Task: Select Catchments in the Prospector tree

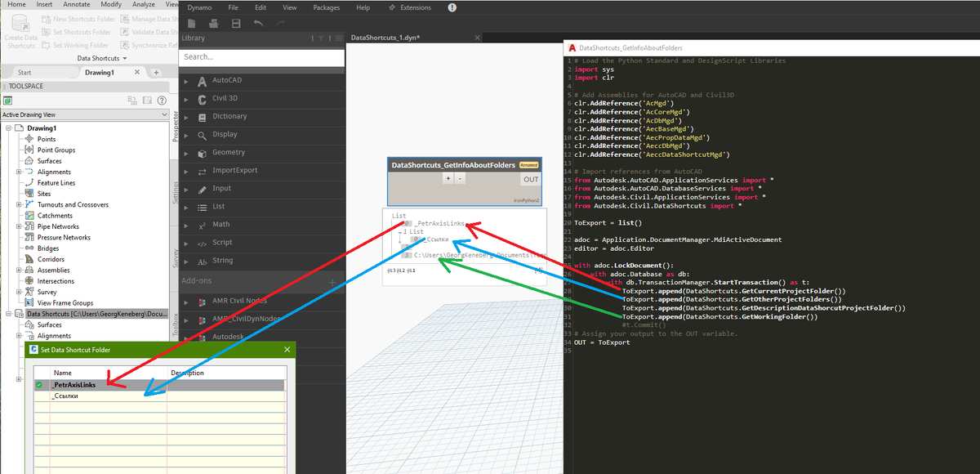Action: [x=55, y=216]
